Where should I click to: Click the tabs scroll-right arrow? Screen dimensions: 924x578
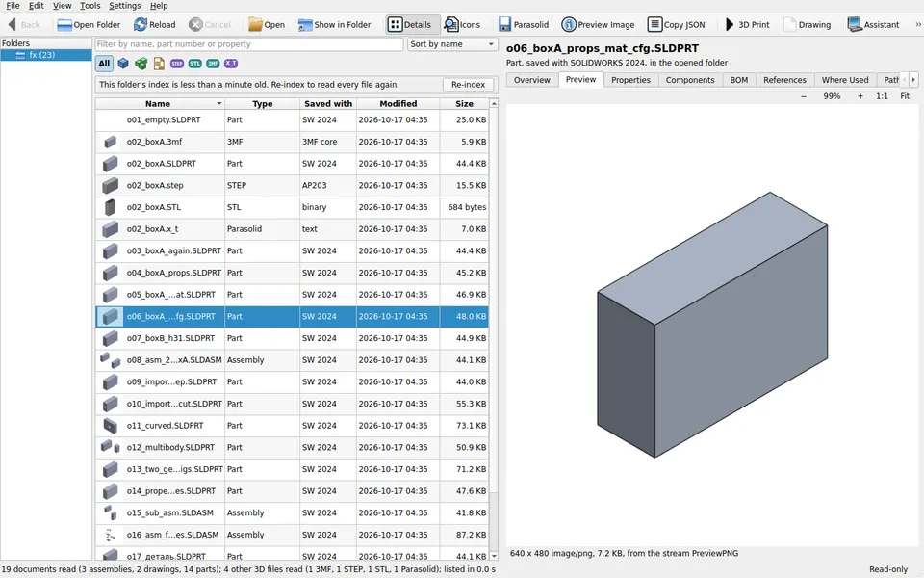point(913,80)
